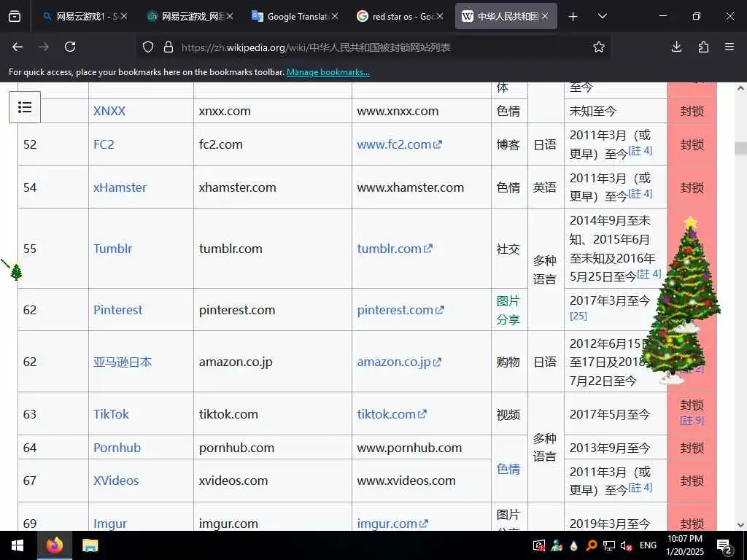Image resolution: width=747 pixels, height=560 pixels.
Task: Visit external link tiktok.com
Action: [392, 414]
